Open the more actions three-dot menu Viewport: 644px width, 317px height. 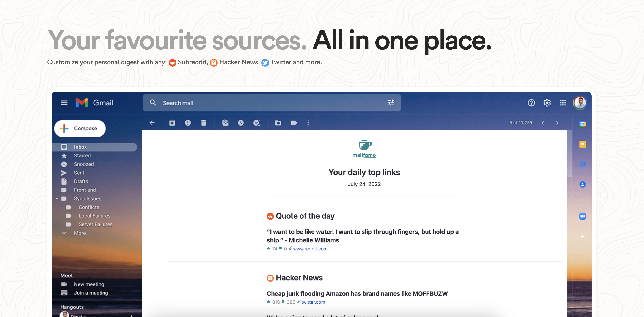click(x=308, y=123)
